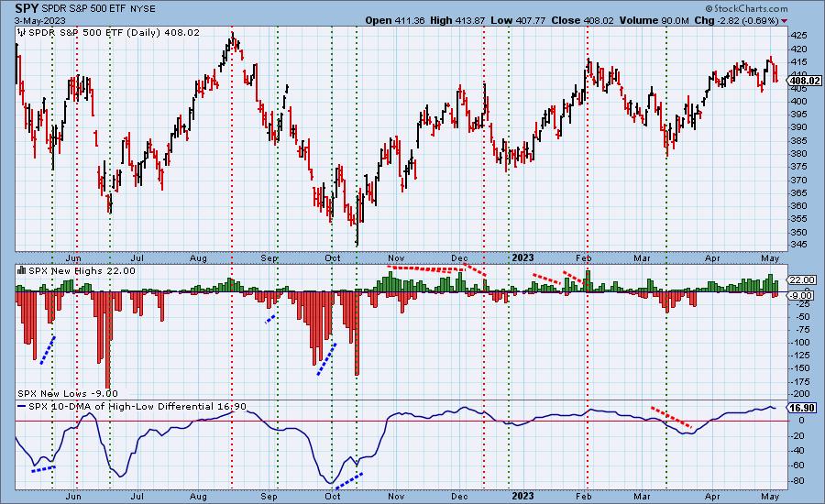Click the May label on the bottom date axis
This screenshot has width=825, height=504.
[770, 497]
